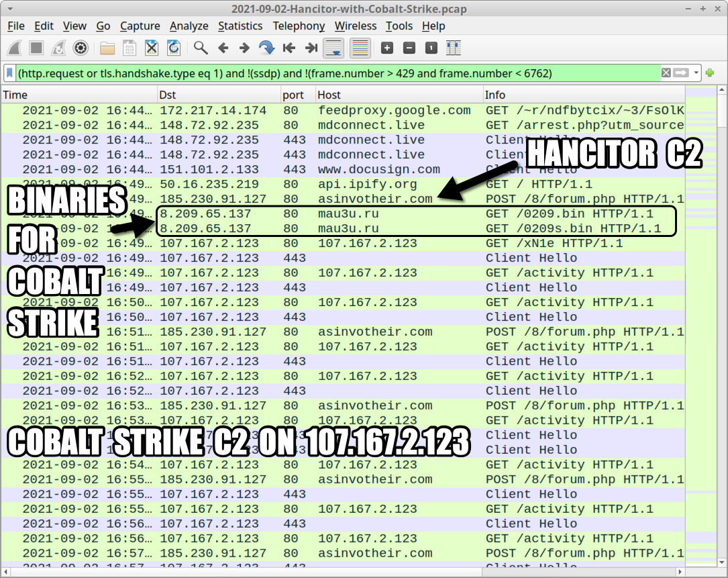Open the window menu in title bar
Image resolution: width=728 pixels, height=578 pixels.
click(x=10, y=9)
